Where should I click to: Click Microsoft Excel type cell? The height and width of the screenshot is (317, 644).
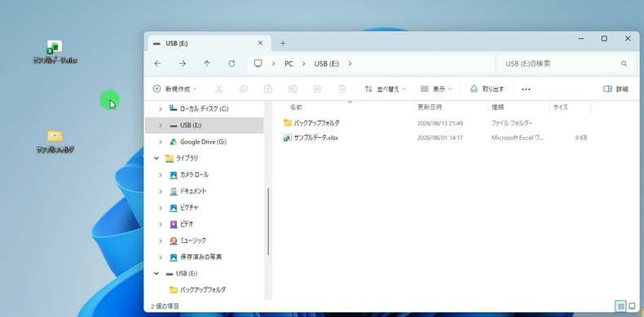[x=518, y=138]
